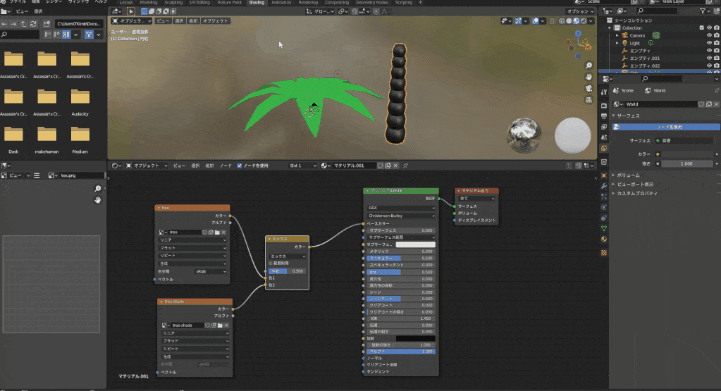The image size is (721, 391).
Task: Adjust Mix node factor slider
Action: click(287, 271)
